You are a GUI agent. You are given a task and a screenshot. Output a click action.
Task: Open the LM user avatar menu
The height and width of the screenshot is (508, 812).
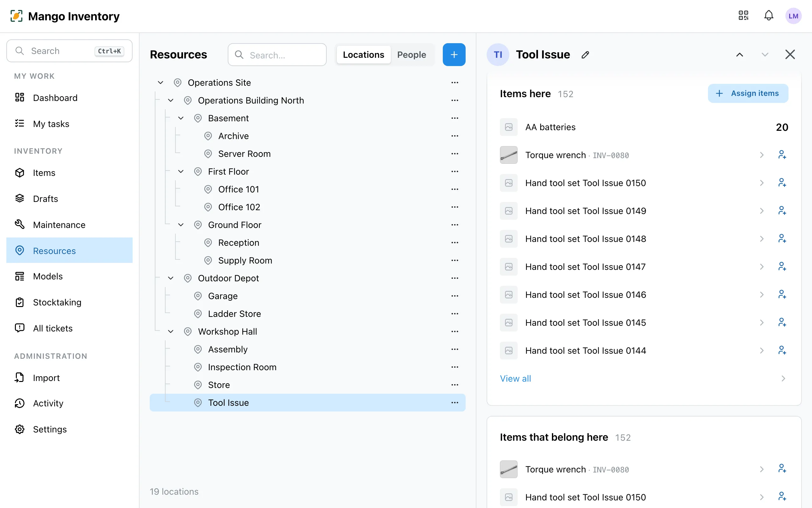(x=793, y=16)
